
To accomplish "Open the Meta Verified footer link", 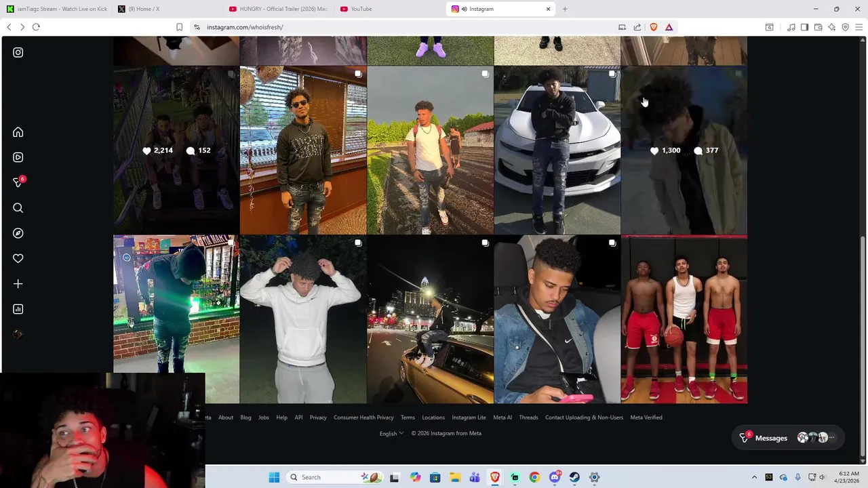I will coord(646,418).
